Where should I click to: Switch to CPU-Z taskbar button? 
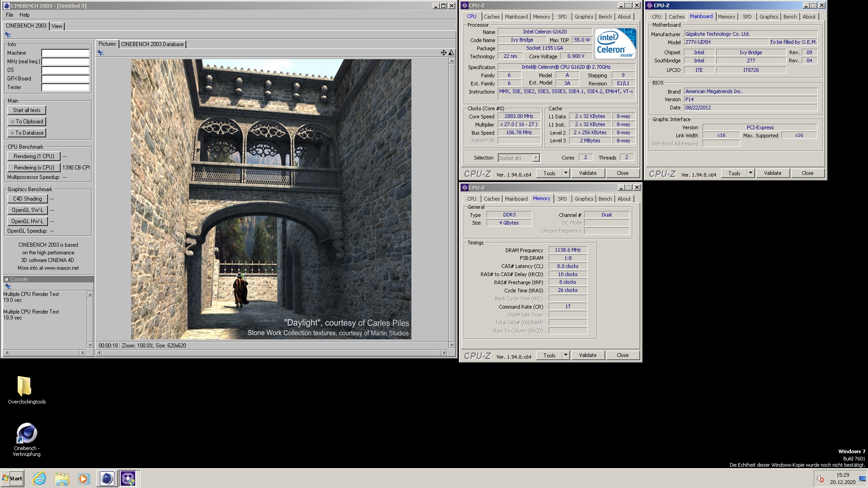[127, 479]
